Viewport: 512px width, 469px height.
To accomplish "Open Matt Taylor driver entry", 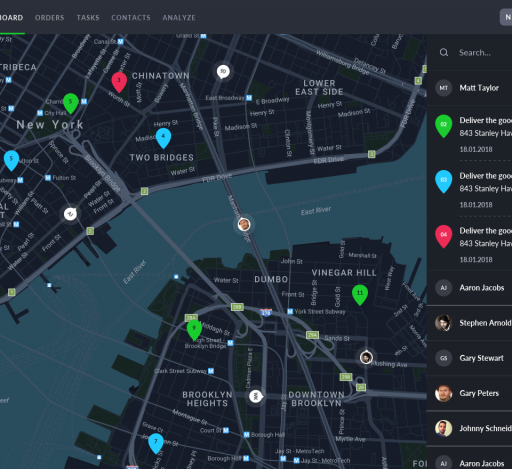I will point(469,88).
